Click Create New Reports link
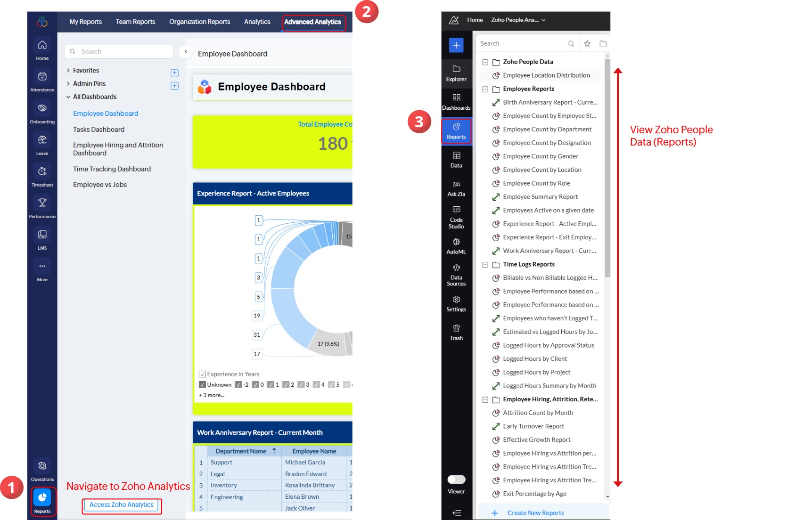 click(x=536, y=513)
